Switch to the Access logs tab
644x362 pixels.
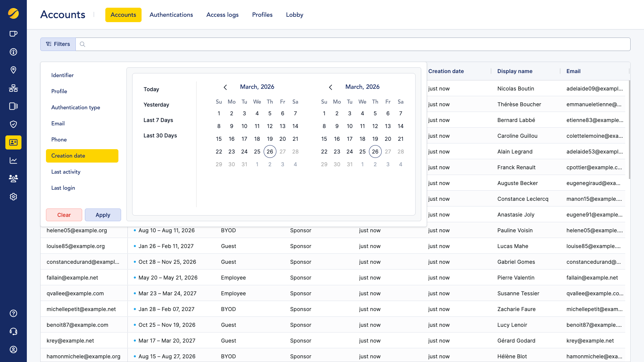tap(222, 15)
